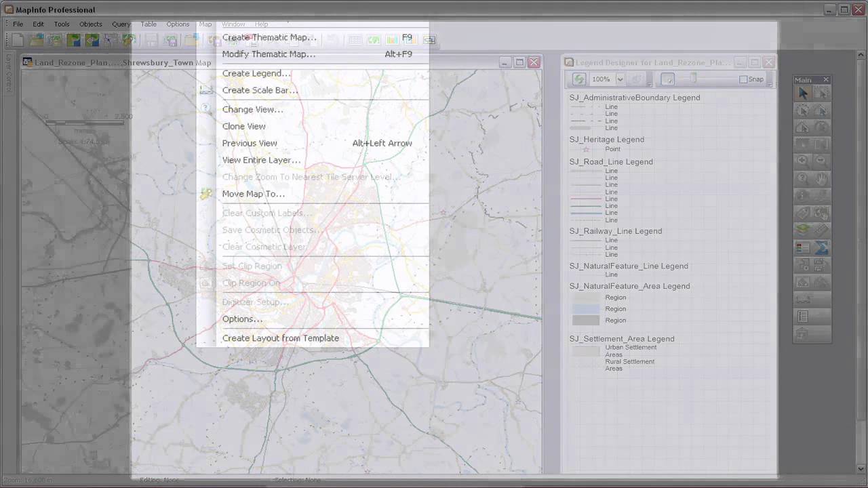
Task: Click the Layer Control icon in Main
Action: (x=803, y=230)
